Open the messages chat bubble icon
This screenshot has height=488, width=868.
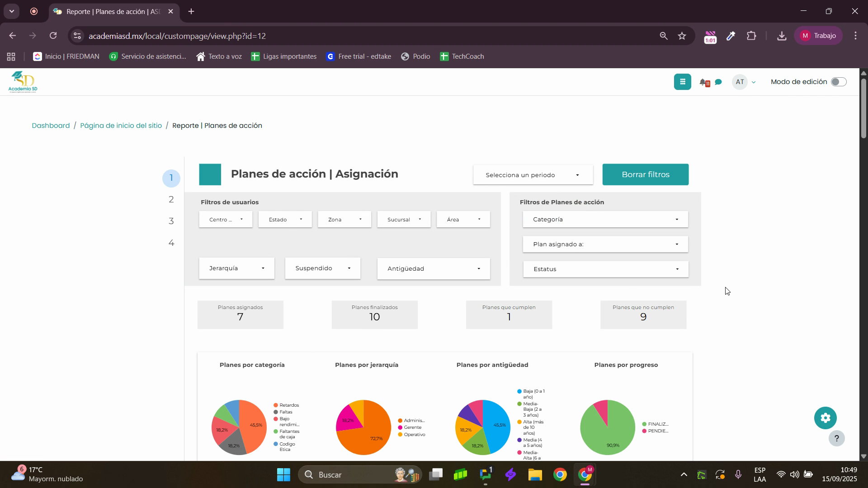click(718, 82)
